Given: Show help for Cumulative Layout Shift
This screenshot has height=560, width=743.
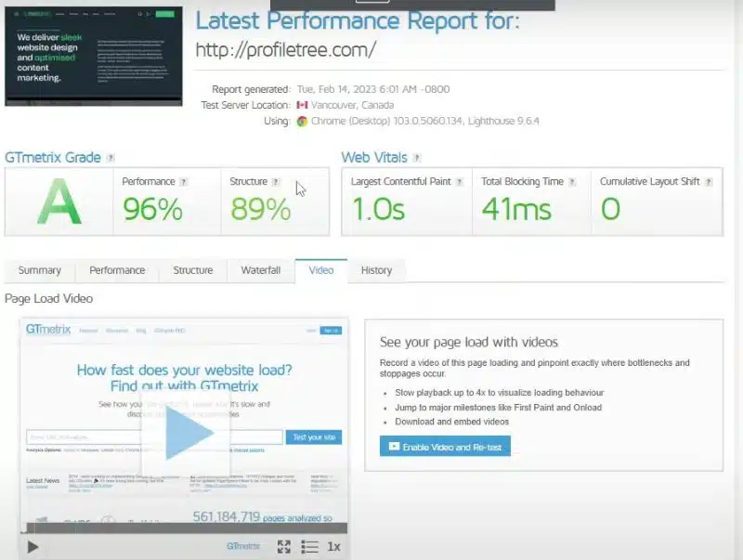Looking at the screenshot, I should tap(709, 182).
